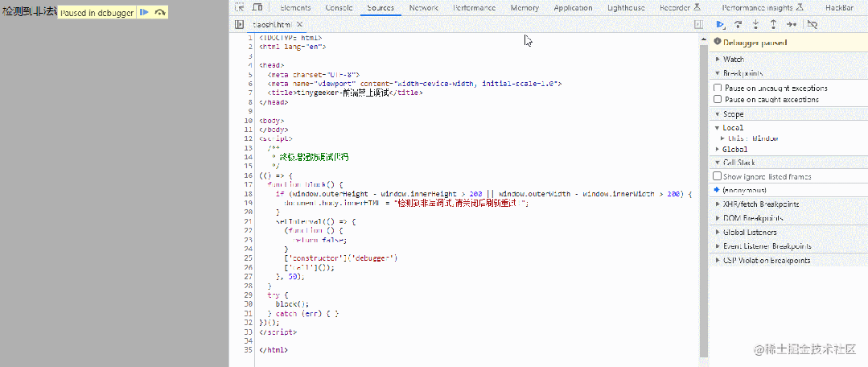The height and width of the screenshot is (367, 868).
Task: Open the HackBar tab
Action: [x=839, y=8]
